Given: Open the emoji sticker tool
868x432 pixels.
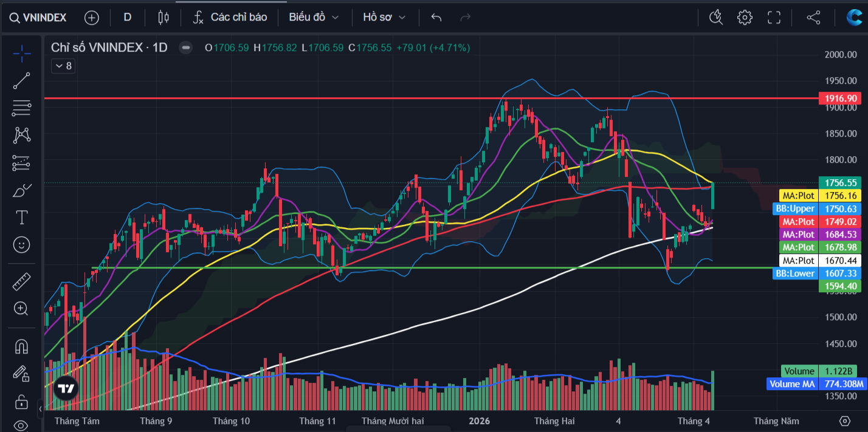Looking at the screenshot, I should pyautogui.click(x=22, y=245).
